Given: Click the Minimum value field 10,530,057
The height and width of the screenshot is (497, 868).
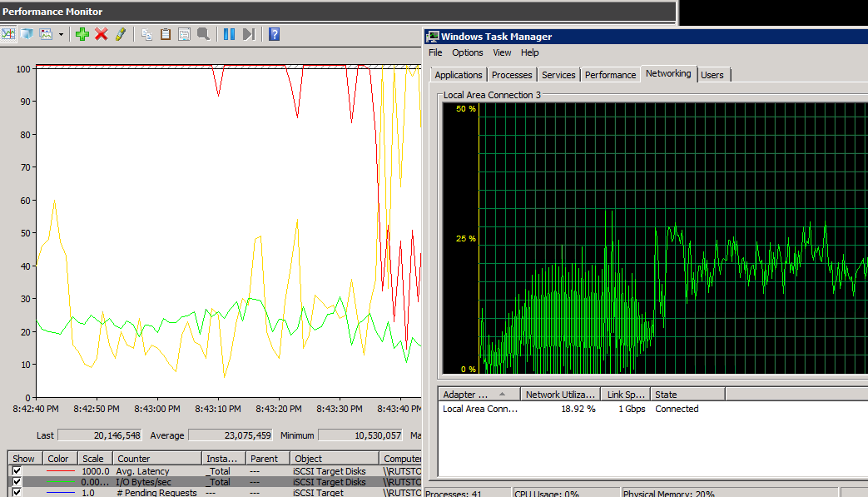Looking at the screenshot, I should (x=361, y=435).
